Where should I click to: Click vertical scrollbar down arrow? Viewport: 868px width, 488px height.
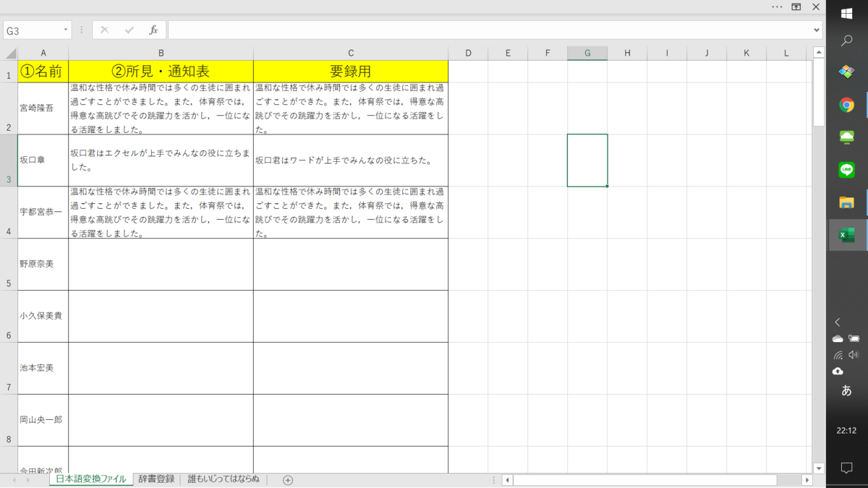819,468
